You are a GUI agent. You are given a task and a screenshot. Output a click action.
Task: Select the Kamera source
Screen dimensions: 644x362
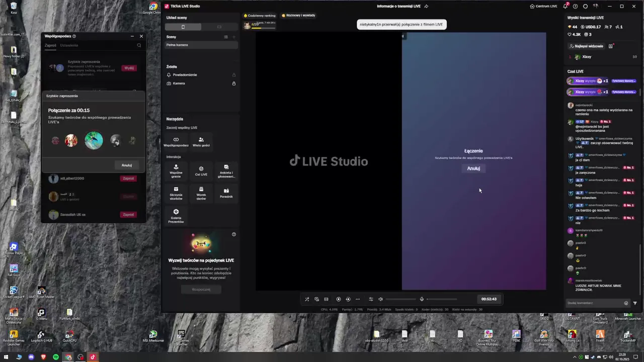click(179, 83)
